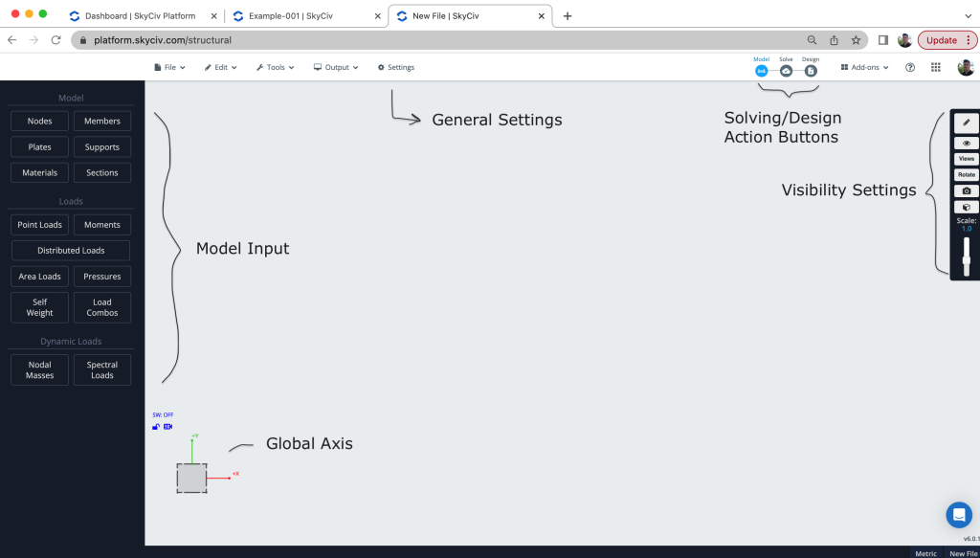Click the dashed view cube on global axis

click(191, 478)
